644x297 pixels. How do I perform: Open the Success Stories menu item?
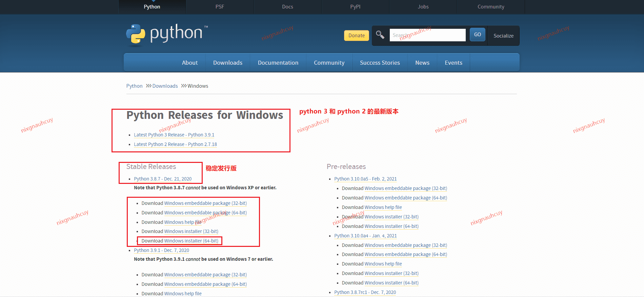[380, 63]
